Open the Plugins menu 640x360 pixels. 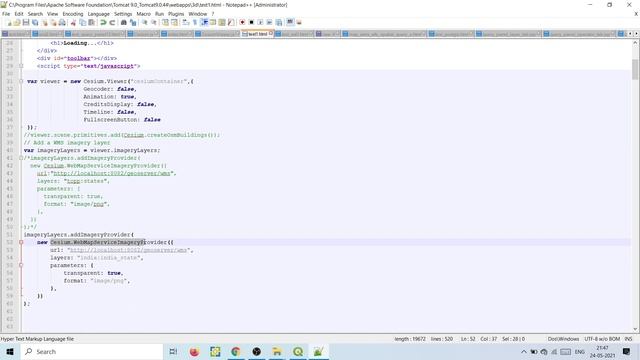[x=176, y=14]
